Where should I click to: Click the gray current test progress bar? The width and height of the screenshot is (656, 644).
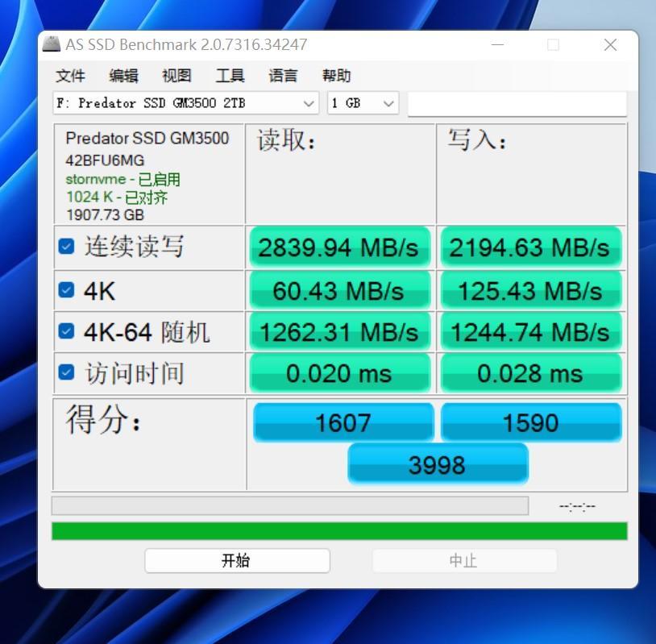[290, 505]
